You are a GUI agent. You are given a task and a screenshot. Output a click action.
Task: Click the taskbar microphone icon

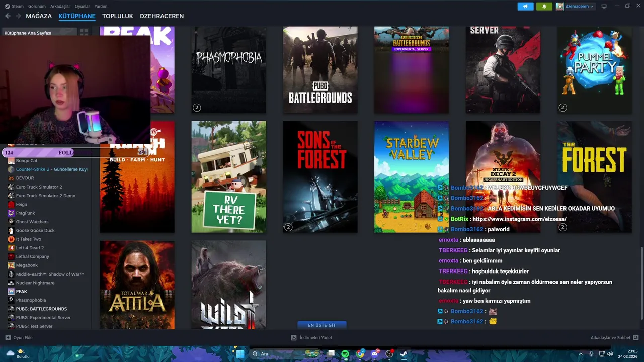(x=591, y=354)
